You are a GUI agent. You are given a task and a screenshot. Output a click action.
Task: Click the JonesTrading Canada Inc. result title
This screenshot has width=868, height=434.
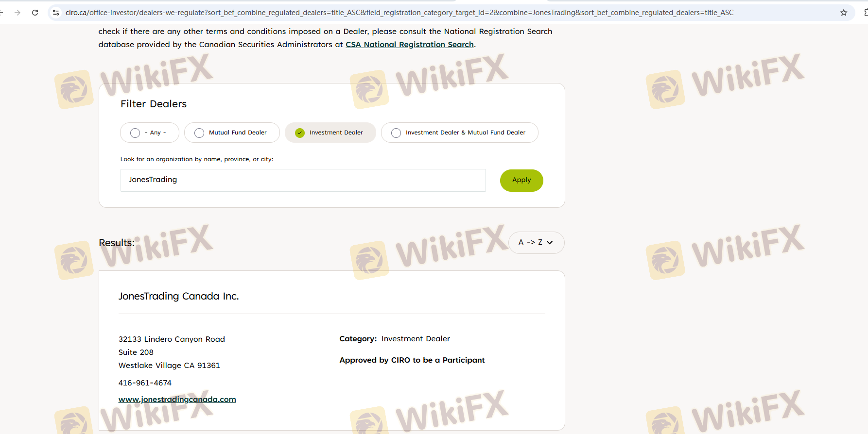click(178, 296)
